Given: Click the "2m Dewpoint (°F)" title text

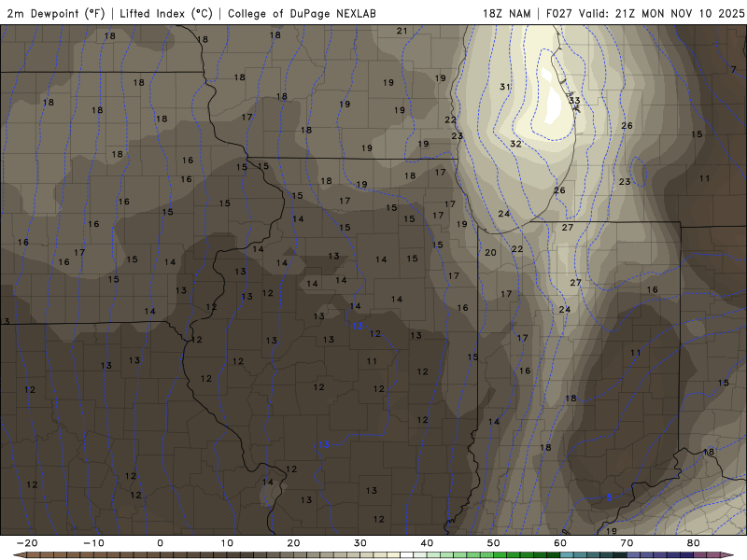Looking at the screenshot, I should coord(56,14).
